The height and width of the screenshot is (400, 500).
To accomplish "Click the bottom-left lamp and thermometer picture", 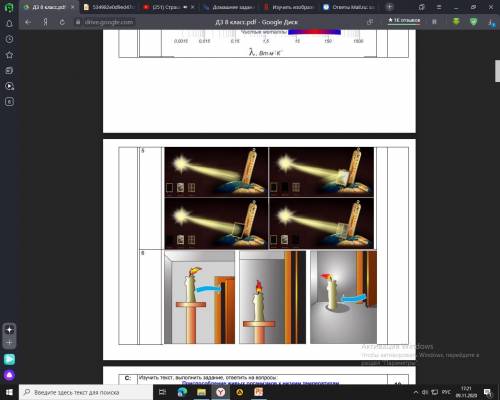I will click(x=216, y=224).
